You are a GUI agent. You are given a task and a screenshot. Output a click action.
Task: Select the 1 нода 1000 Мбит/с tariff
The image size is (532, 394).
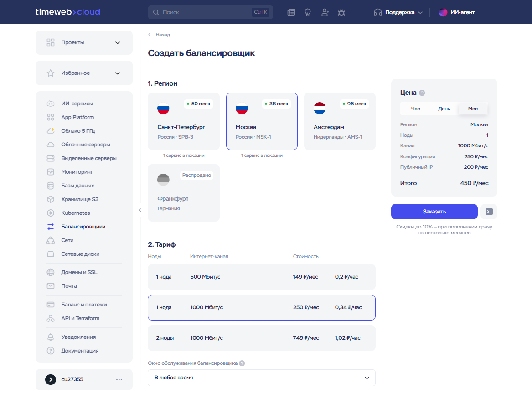click(262, 307)
